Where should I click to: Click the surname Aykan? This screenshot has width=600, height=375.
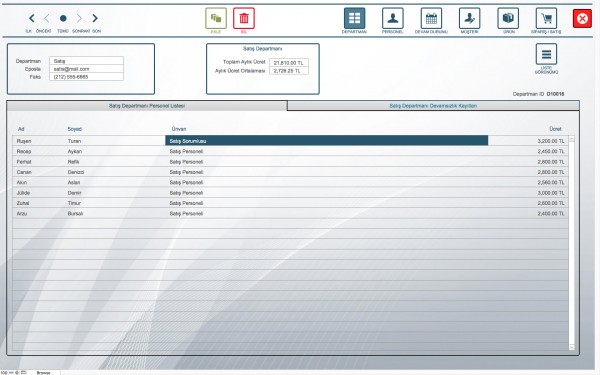coord(75,152)
